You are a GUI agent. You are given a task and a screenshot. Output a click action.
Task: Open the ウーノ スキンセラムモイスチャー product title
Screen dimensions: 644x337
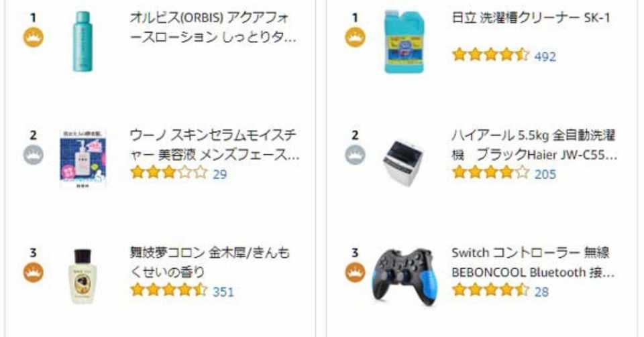click(x=214, y=145)
